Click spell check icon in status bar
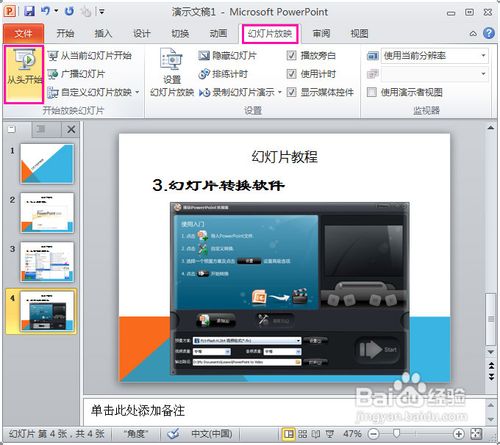The image size is (500, 445). pyautogui.click(x=173, y=433)
